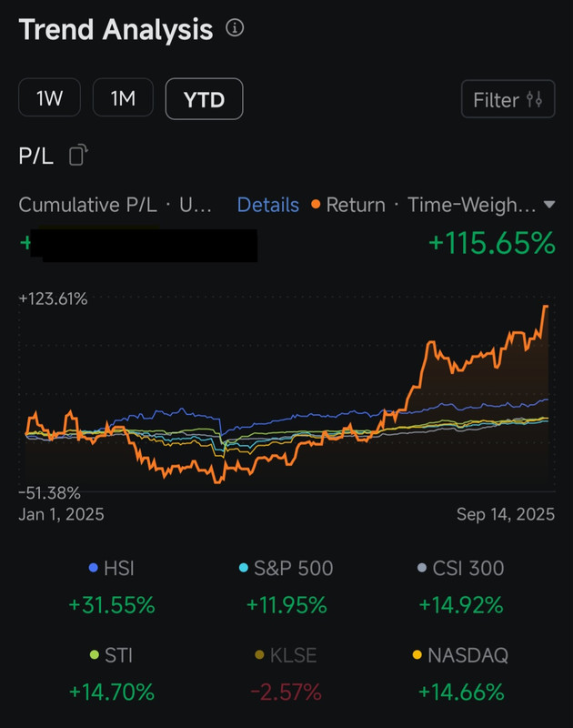
Task: Tap S&P 500 +11.95% value
Action: tap(286, 605)
